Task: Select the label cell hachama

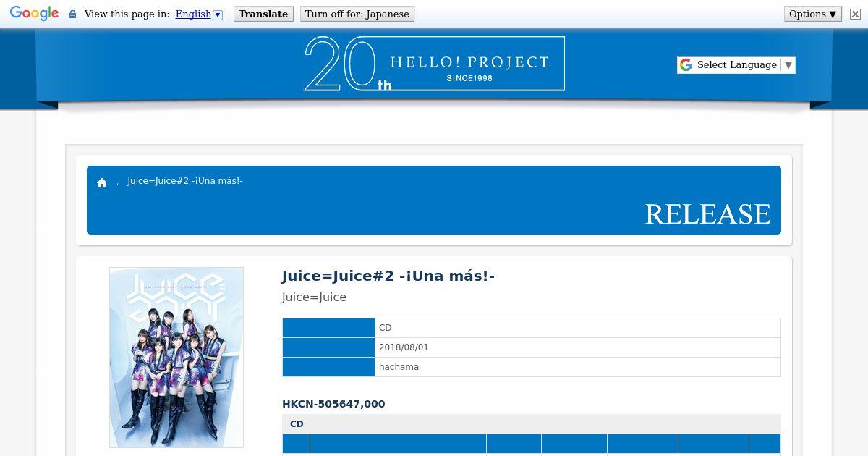Action: 577,367
